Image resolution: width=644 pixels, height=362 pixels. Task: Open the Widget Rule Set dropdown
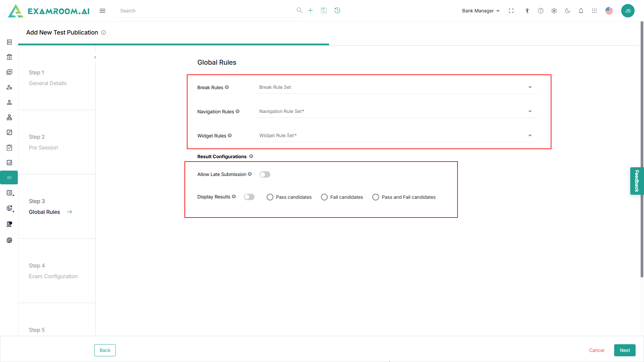396,135
